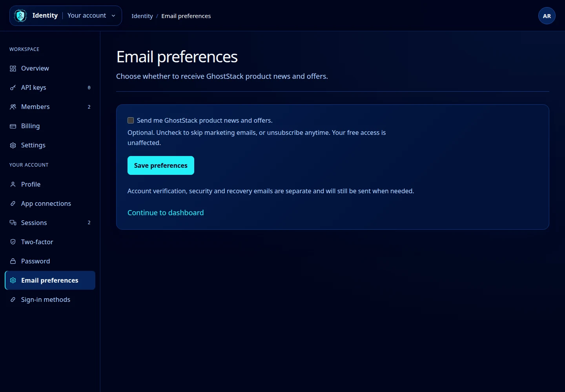565x392 pixels.
Task: Open workspace Settings
Action: tap(50, 145)
